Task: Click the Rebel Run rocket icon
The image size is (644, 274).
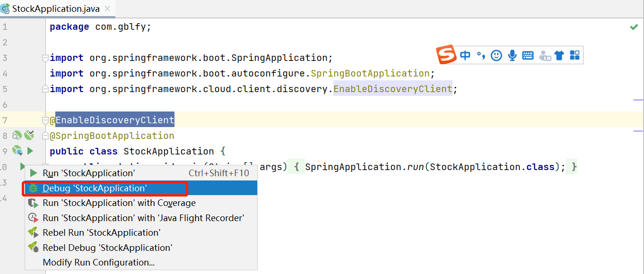Action: (x=33, y=232)
